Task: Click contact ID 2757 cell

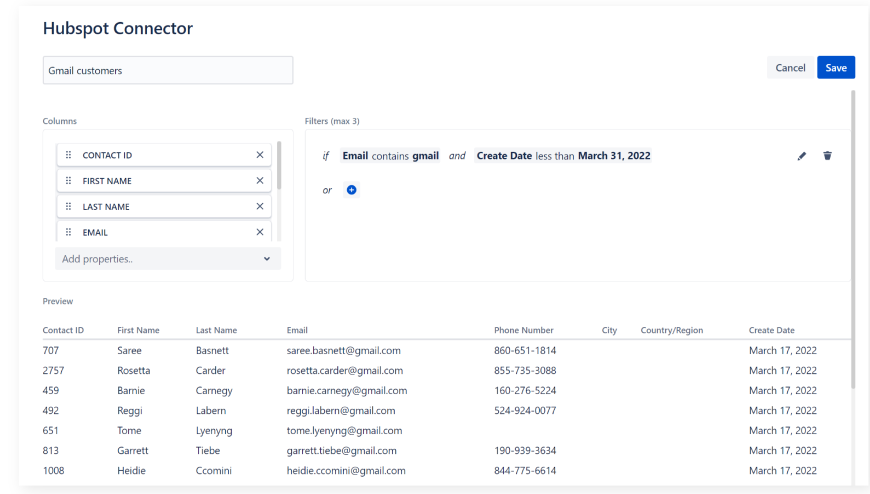Action: tap(53, 370)
